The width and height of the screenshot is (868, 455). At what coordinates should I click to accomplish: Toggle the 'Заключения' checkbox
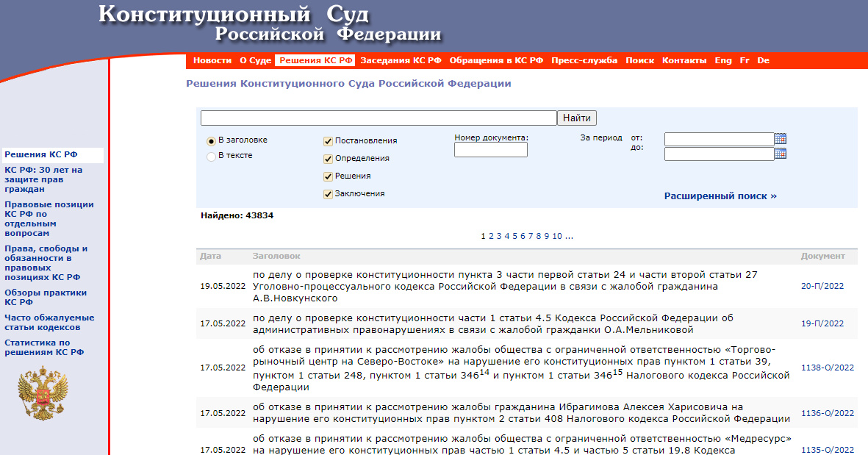coord(328,194)
